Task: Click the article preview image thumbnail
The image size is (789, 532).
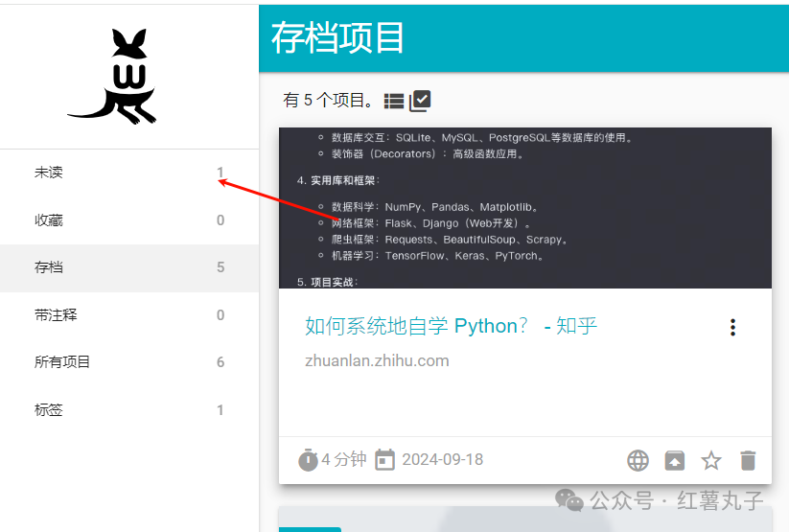Action: tap(524, 208)
